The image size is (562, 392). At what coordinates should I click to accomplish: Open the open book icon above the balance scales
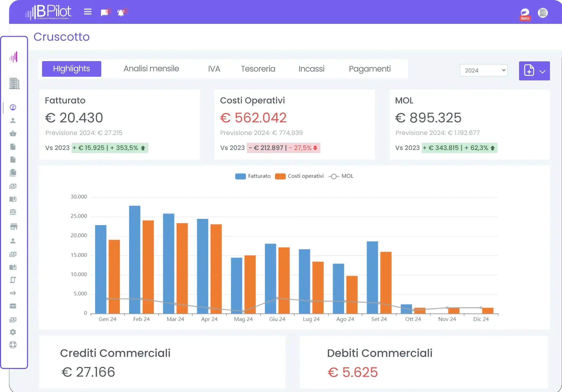click(x=13, y=199)
